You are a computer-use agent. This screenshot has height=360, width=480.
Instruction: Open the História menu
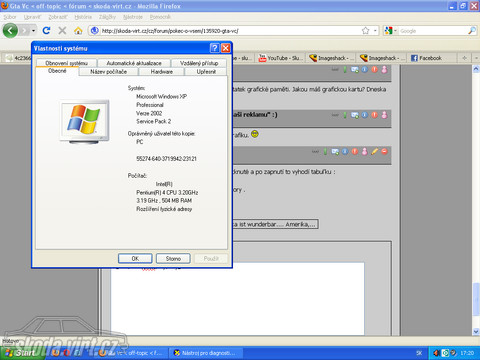click(x=83, y=17)
